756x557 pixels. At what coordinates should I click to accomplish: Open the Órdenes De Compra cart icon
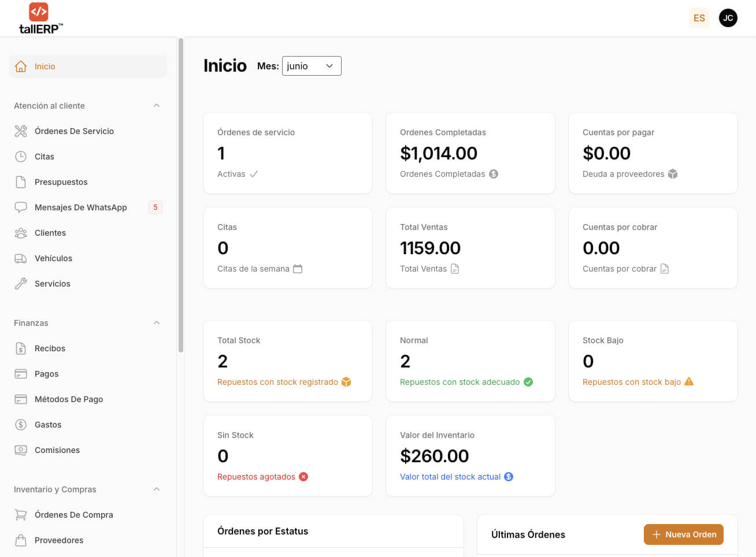point(21,515)
